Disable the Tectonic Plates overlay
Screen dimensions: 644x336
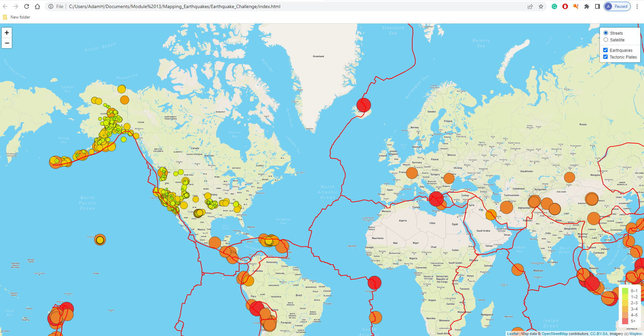(606, 57)
